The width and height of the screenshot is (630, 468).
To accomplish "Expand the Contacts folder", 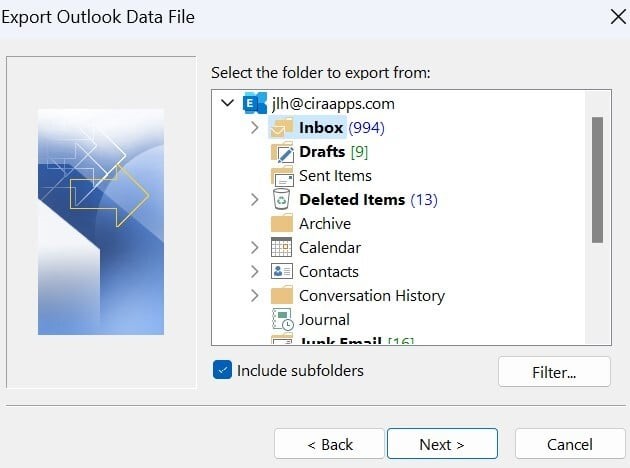I will click(x=254, y=271).
